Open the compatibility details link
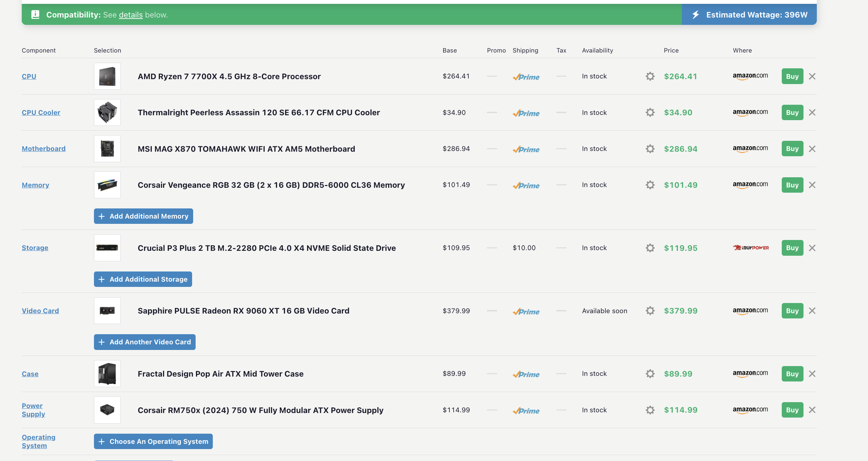Image resolution: width=868 pixels, height=461 pixels. (131, 15)
